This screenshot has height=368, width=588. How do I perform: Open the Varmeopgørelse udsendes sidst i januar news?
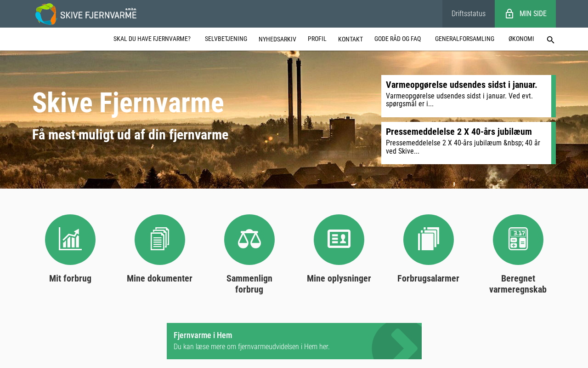click(x=469, y=96)
